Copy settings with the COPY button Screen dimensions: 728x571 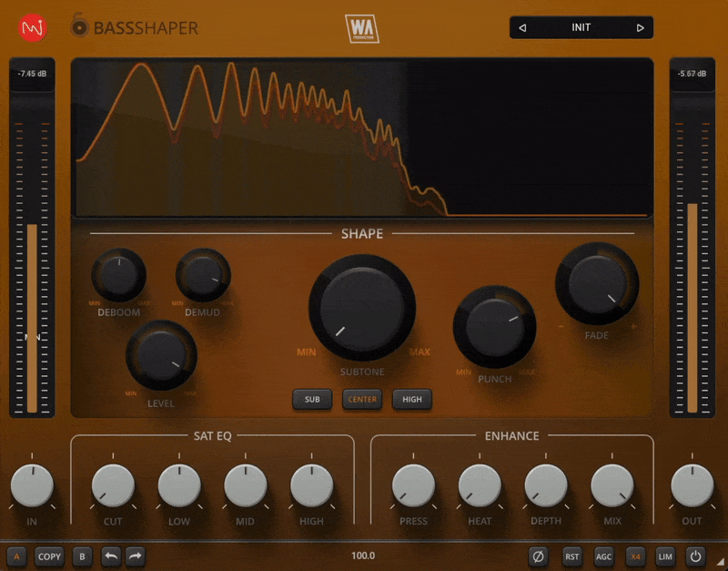pyautogui.click(x=49, y=556)
